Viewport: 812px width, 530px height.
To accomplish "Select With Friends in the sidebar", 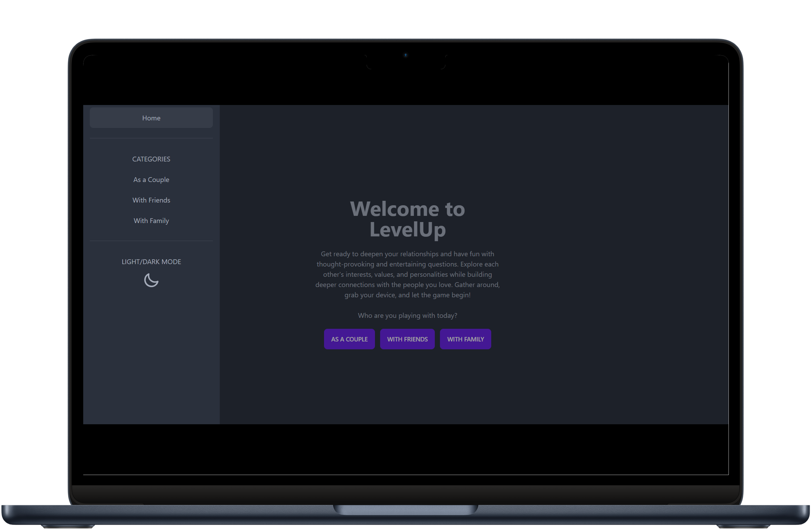I will 151,200.
